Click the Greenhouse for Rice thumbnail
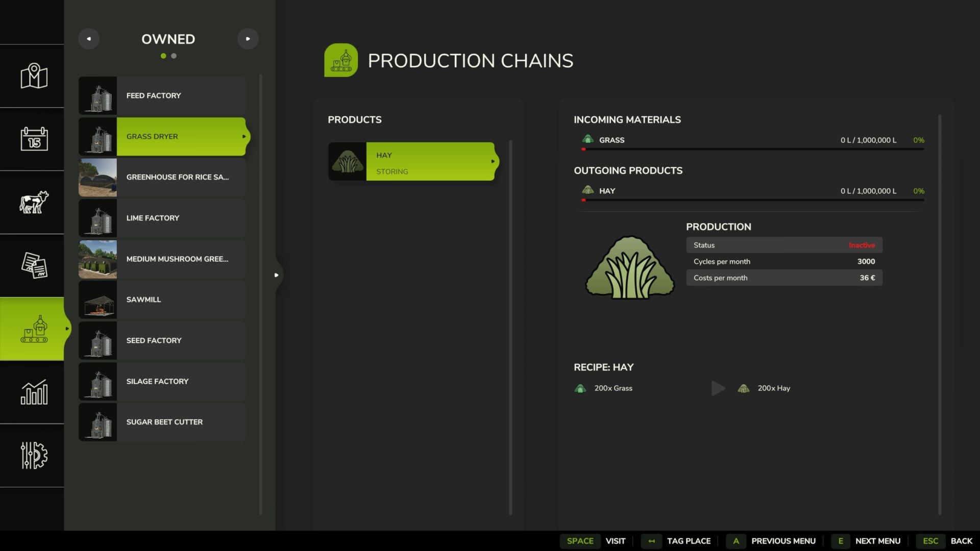980x551 pixels. coord(97,178)
